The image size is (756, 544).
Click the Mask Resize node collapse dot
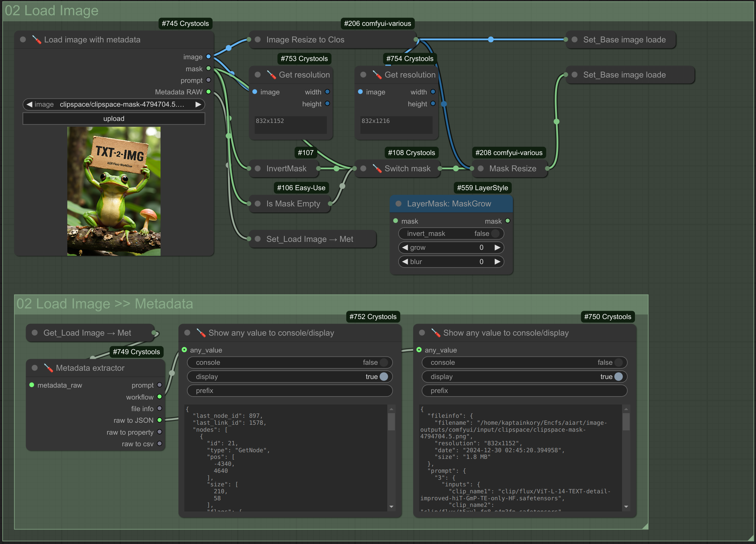tap(481, 169)
